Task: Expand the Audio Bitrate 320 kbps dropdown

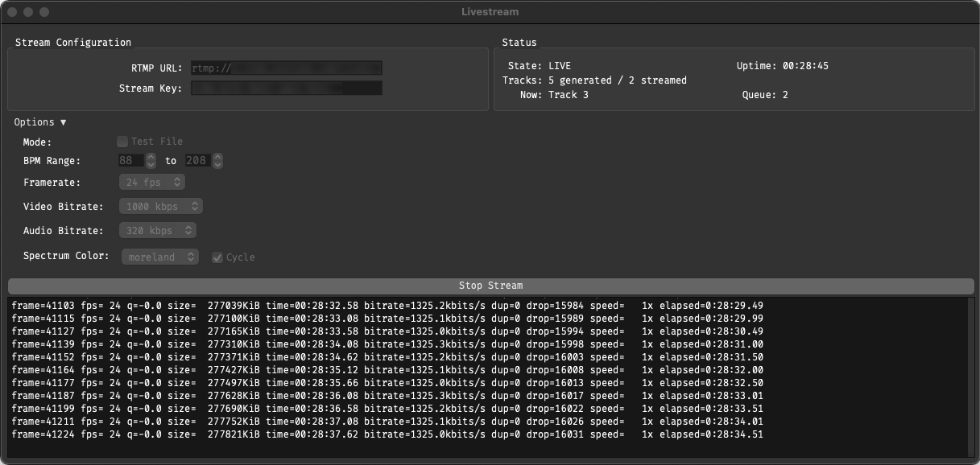Action: click(158, 231)
